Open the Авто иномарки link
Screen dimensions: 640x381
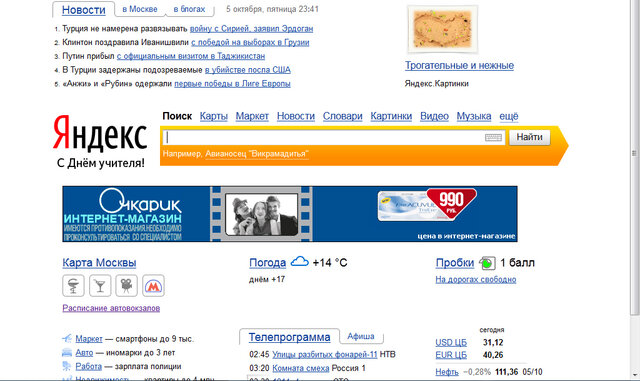coord(84,352)
